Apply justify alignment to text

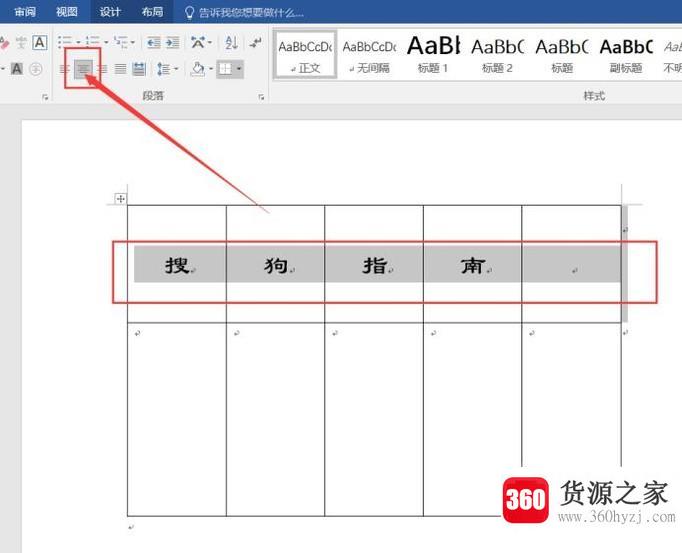tap(120, 69)
